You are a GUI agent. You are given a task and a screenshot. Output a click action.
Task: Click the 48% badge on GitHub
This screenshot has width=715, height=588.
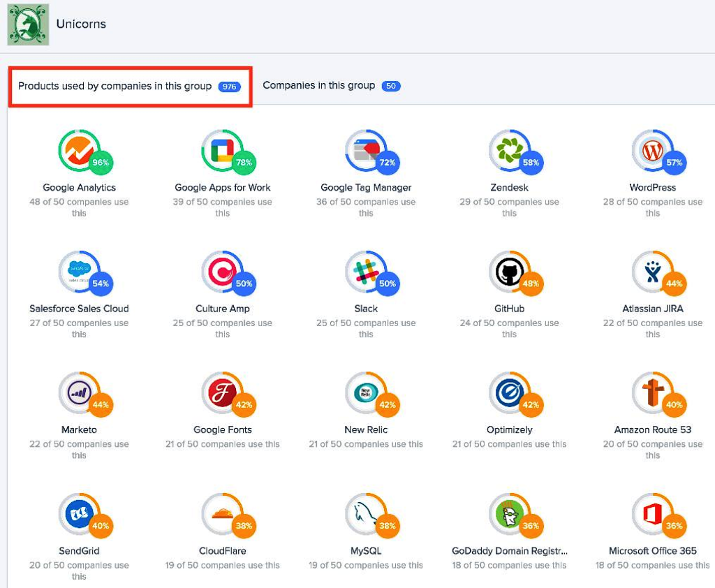[x=531, y=284]
